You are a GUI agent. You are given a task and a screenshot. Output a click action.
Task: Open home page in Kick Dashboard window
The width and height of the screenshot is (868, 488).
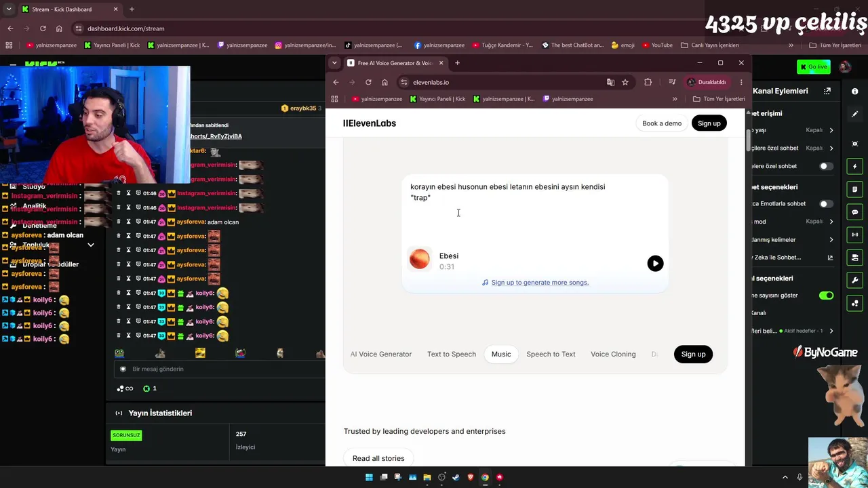(x=59, y=28)
